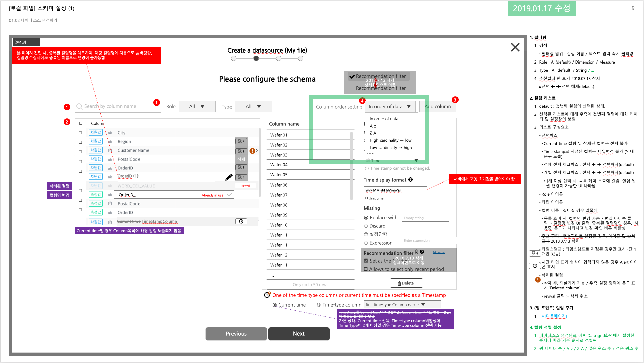The width and height of the screenshot is (644, 363).
Task: Click clock icon on TimeStampColumn row
Action: 241,221
